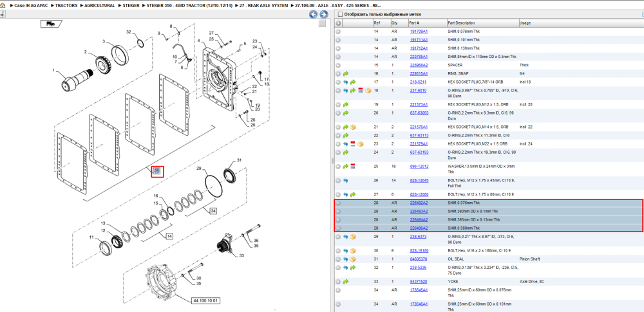
Task: Click the tractor orientation icon in the diagram
Action: click(x=51, y=24)
